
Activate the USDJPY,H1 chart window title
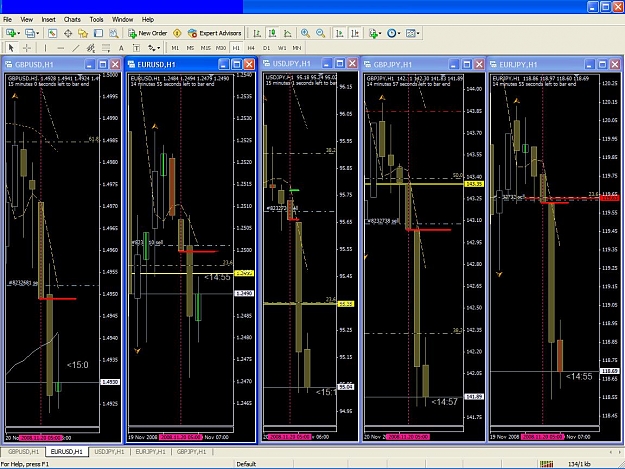click(x=292, y=63)
